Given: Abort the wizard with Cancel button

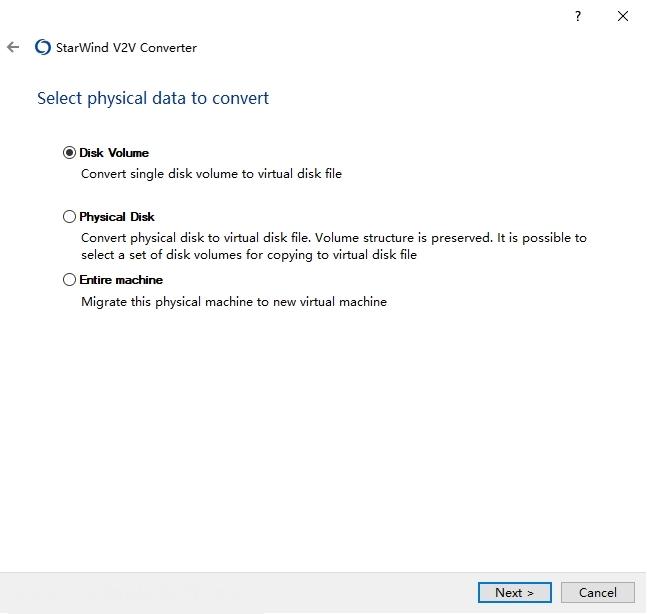Looking at the screenshot, I should click(x=597, y=593).
